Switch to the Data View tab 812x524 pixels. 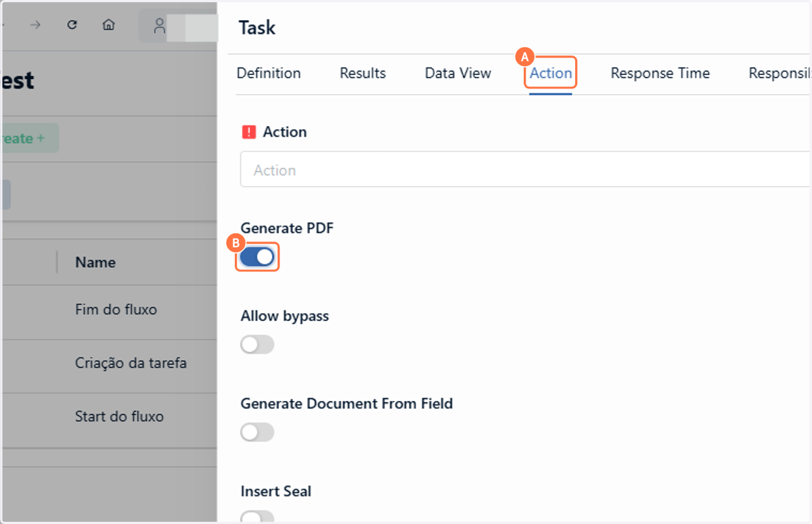pyautogui.click(x=458, y=73)
